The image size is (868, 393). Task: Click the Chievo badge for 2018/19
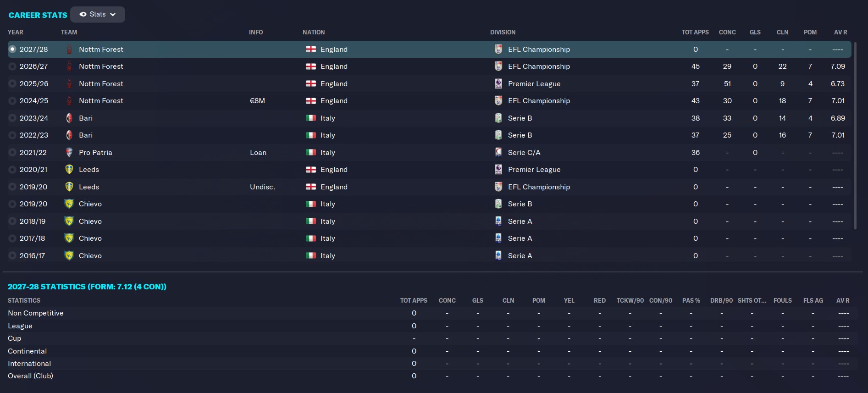pyautogui.click(x=69, y=221)
